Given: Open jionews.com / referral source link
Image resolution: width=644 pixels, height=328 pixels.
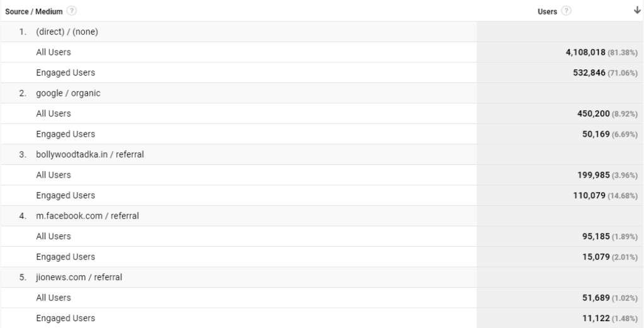Looking at the screenshot, I should click(x=79, y=277).
